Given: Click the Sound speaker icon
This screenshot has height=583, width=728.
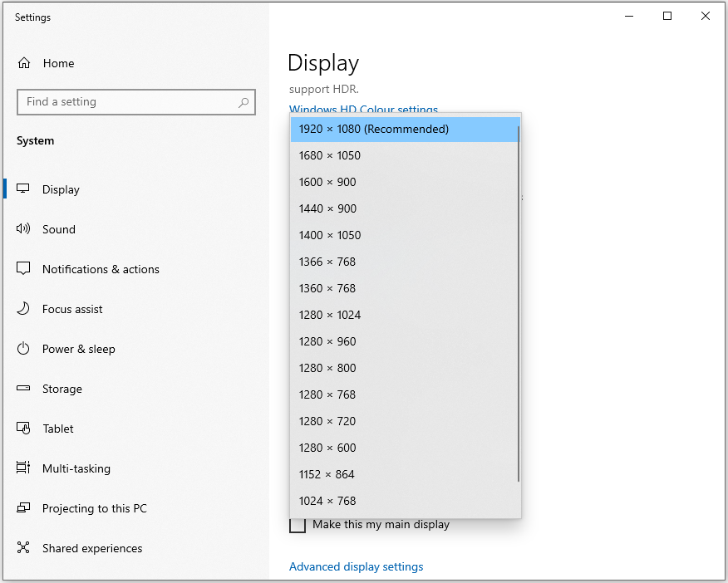Looking at the screenshot, I should click(23, 228).
